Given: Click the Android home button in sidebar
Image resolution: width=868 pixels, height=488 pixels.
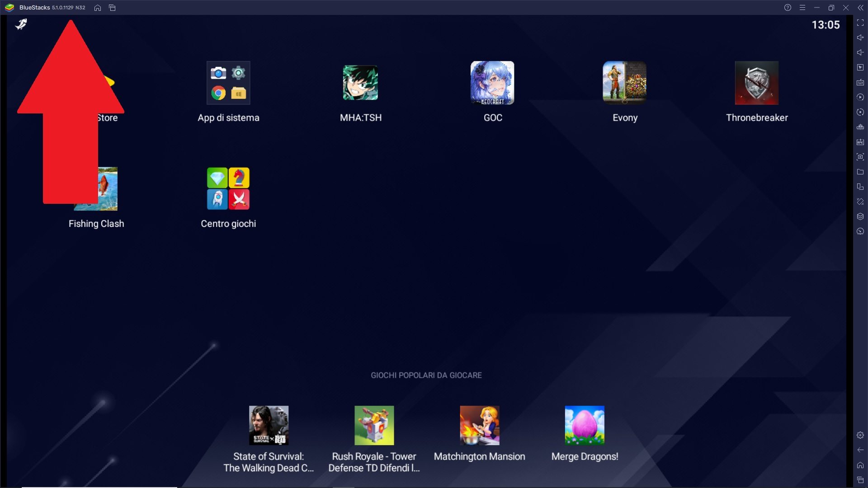Looking at the screenshot, I should (860, 465).
